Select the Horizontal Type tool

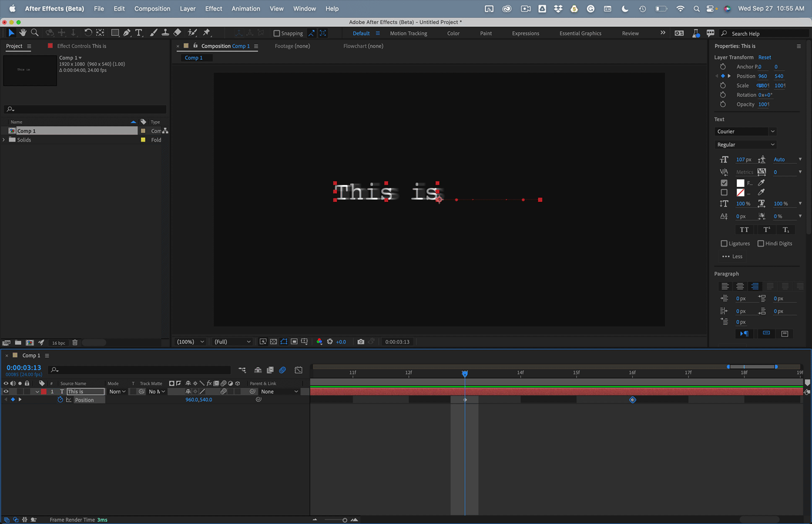click(x=139, y=33)
